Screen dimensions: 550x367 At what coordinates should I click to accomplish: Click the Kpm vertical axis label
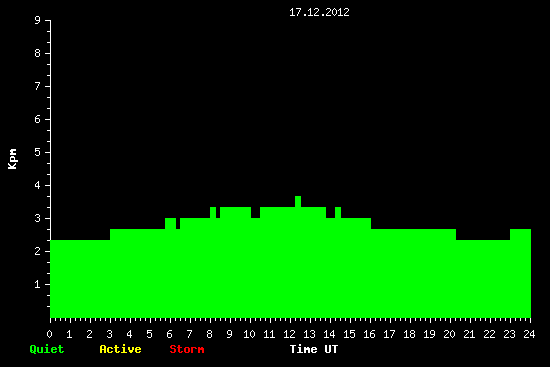click(13, 159)
